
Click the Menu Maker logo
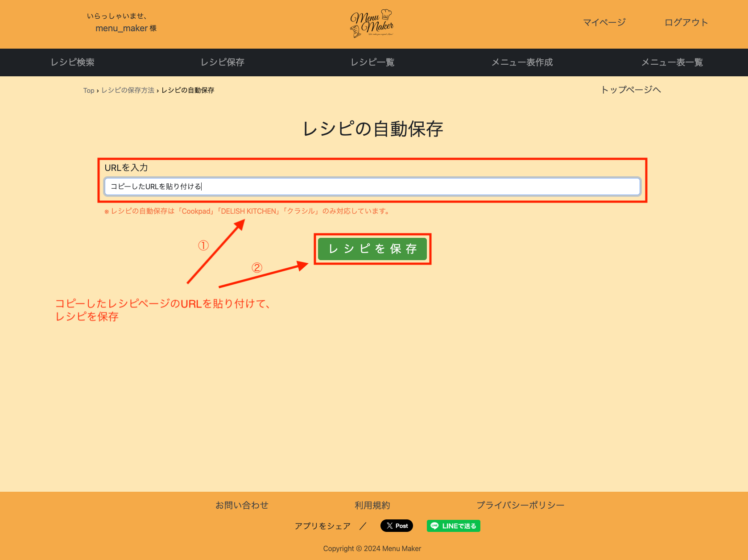[x=372, y=24]
